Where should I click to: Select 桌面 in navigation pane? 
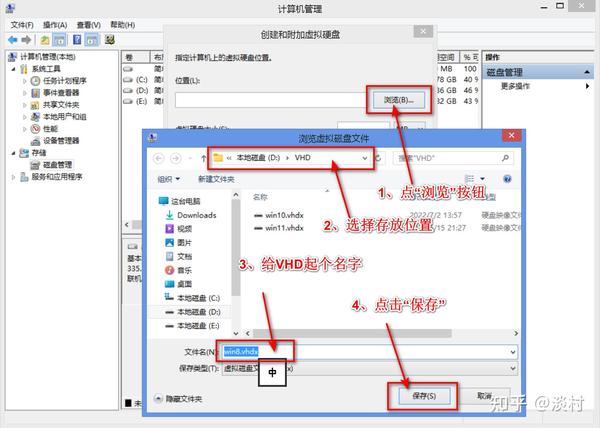point(184,284)
